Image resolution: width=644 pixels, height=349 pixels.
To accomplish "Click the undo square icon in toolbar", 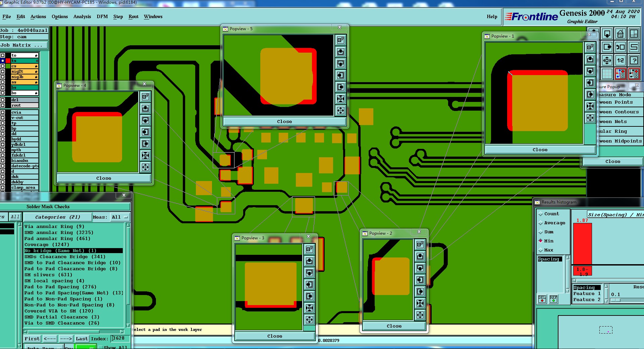I will coord(621,47).
